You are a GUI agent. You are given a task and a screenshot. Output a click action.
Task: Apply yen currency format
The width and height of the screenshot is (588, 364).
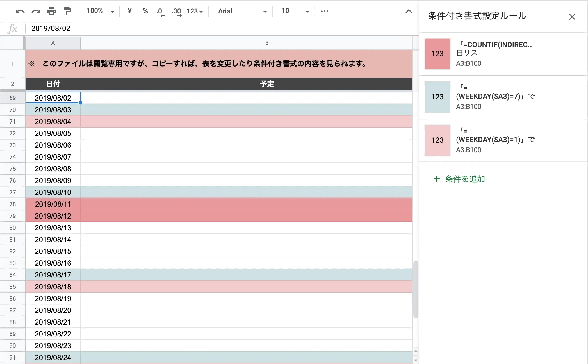(x=129, y=11)
